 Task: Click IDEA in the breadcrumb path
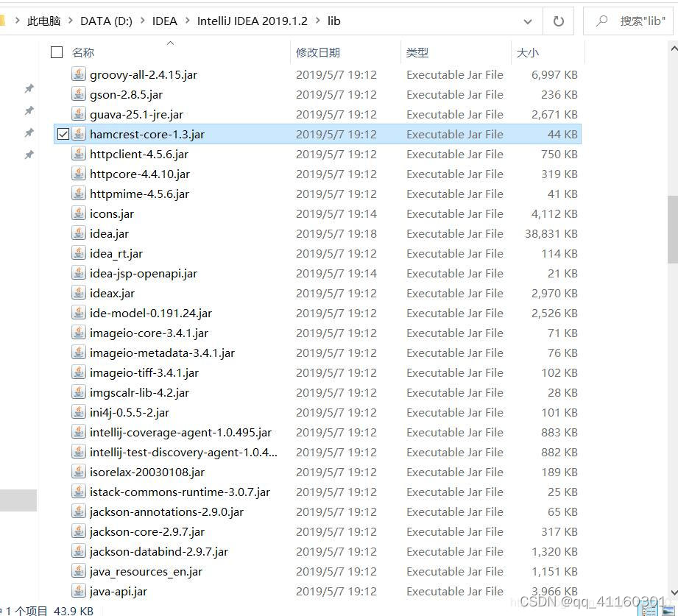[x=163, y=21]
